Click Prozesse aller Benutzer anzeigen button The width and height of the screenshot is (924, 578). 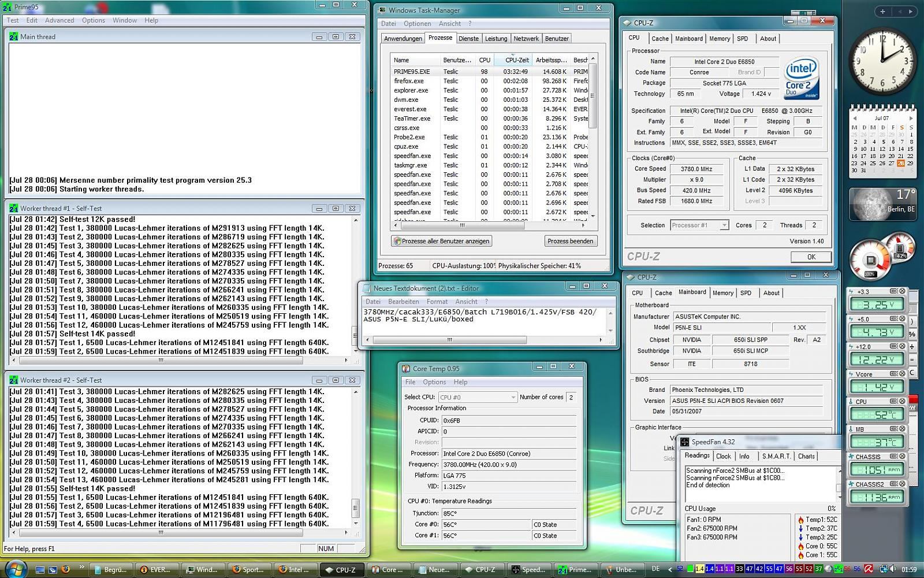click(442, 241)
